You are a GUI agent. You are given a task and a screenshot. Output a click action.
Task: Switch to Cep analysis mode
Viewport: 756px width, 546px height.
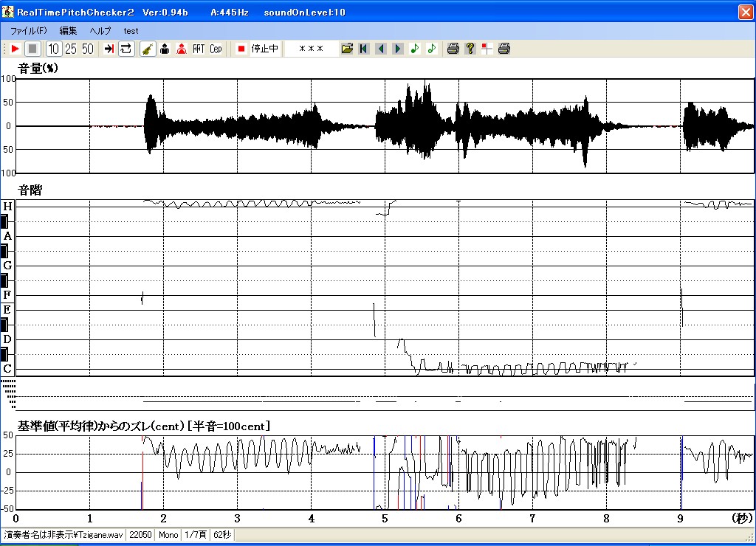coord(216,49)
